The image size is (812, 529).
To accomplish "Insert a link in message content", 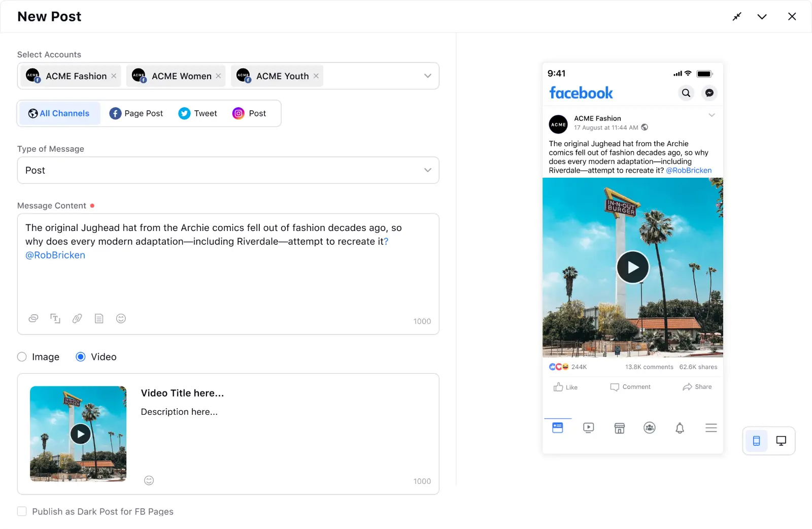I will tap(33, 318).
